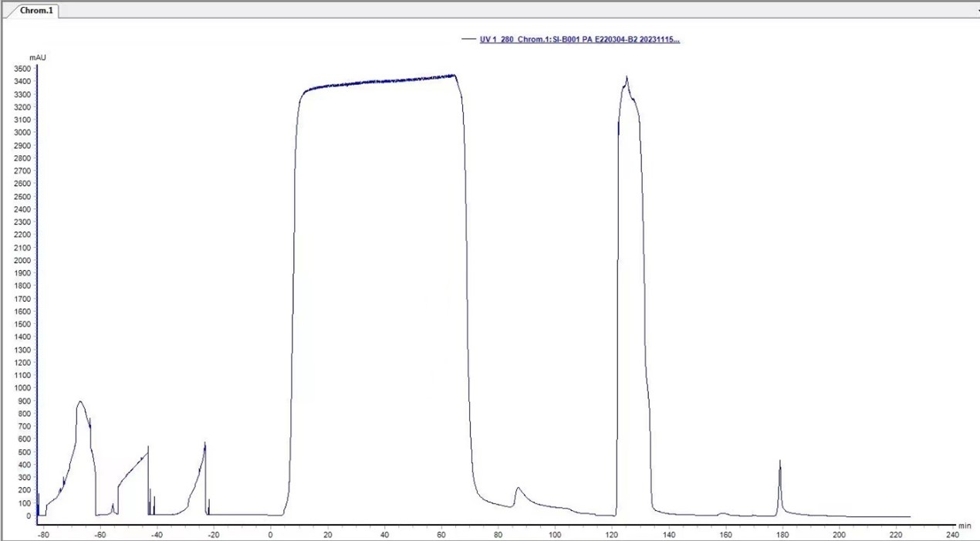Select the 3500 y-axis tick value

click(23, 69)
